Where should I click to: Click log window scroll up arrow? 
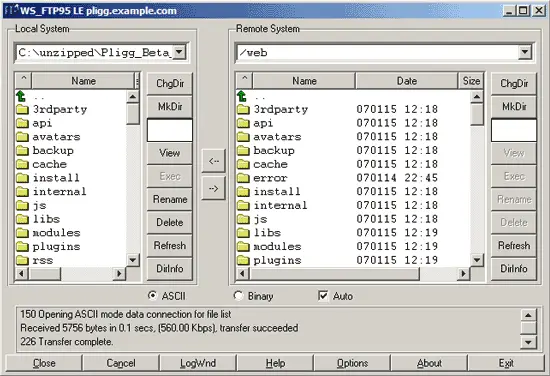click(529, 315)
